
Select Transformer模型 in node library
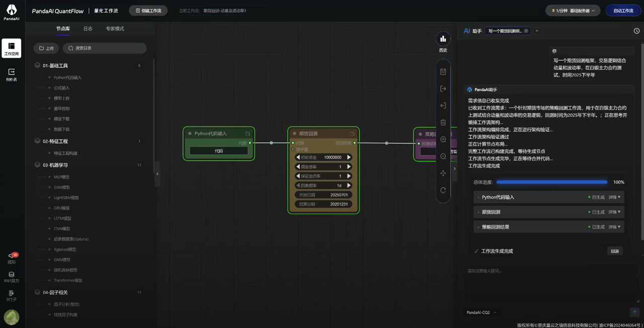[x=68, y=280]
